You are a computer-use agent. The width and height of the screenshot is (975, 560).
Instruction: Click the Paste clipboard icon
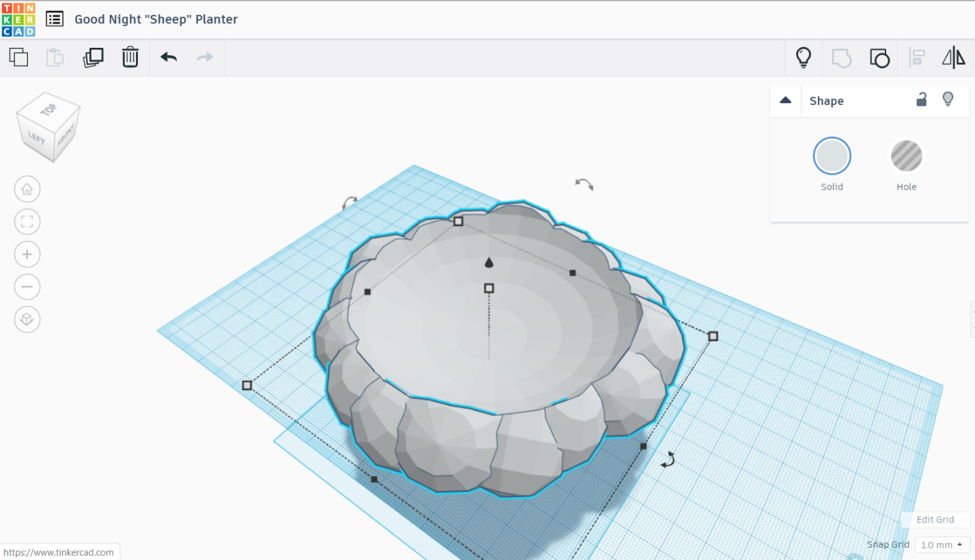[x=55, y=57]
